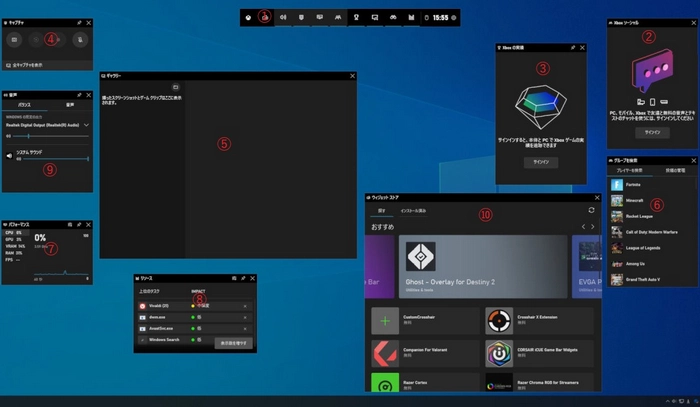Open the CustomCrosshair widget listing
This screenshot has height=407, width=700.
pos(425,321)
